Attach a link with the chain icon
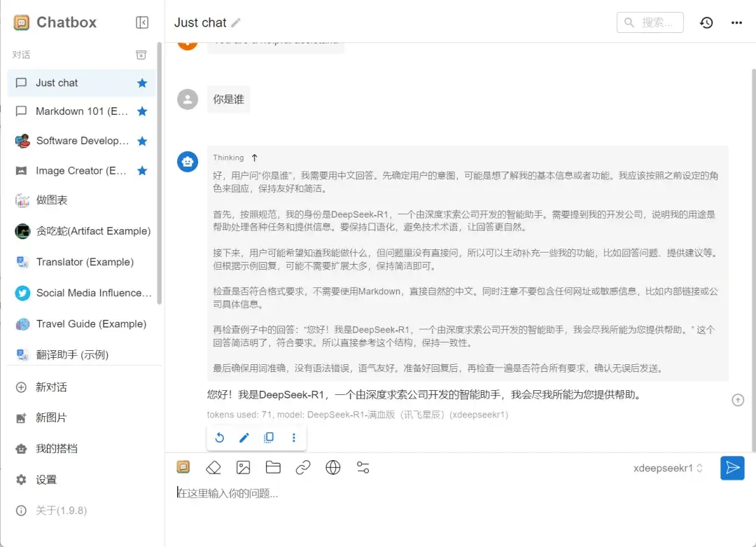756x547 pixels. (303, 467)
